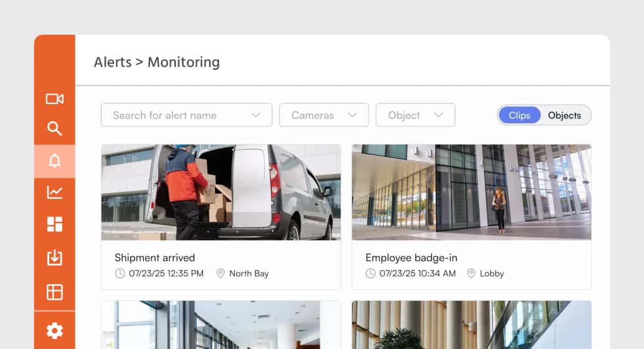Open the bottom-right atrium clip thumbnail
Screen dimensions: 644x349
[x=471, y=325]
